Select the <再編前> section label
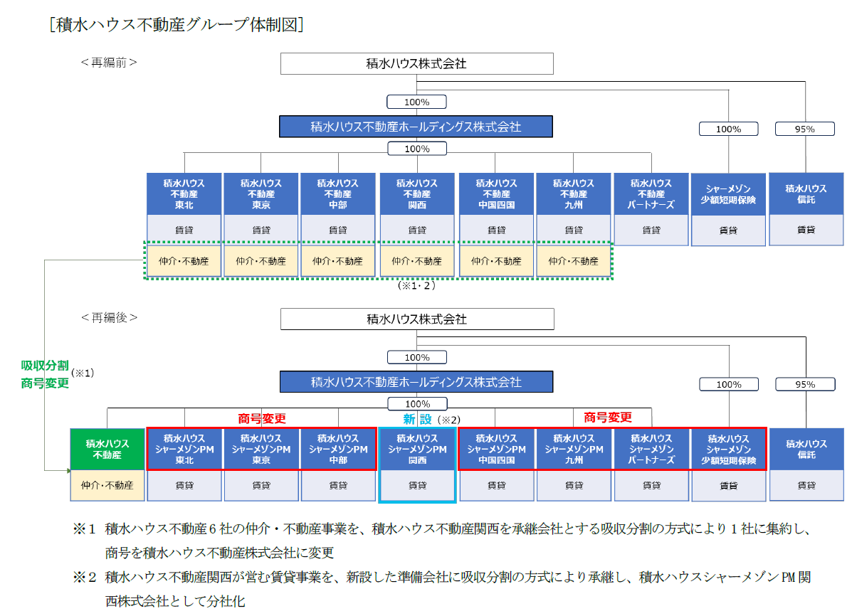Screen dimensions: 852x616 click(x=109, y=63)
